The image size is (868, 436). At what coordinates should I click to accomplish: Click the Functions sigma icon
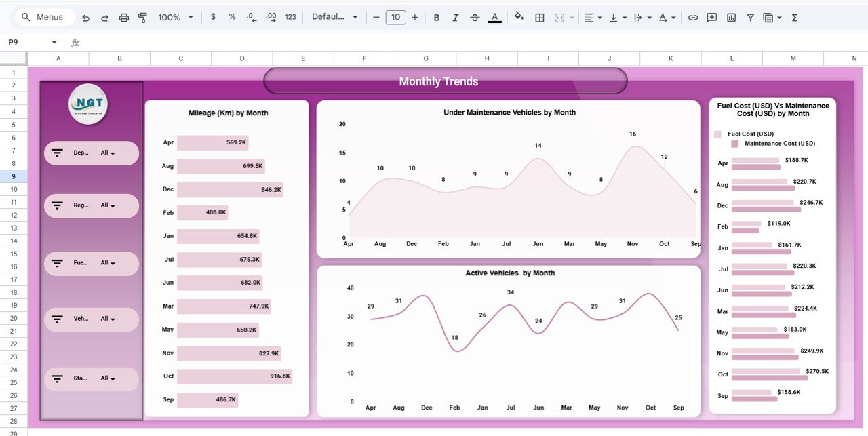[793, 17]
